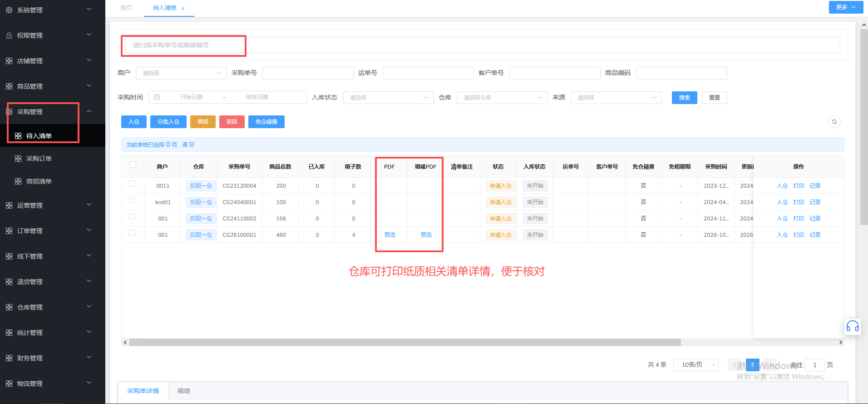
Task: Open the customer service headset icon
Action: (x=853, y=326)
